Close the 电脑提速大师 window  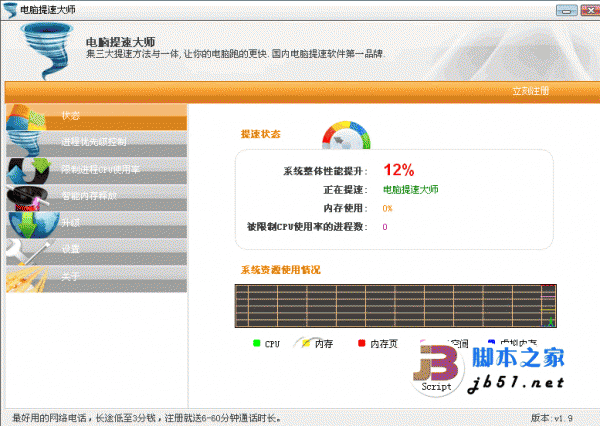click(590, 10)
